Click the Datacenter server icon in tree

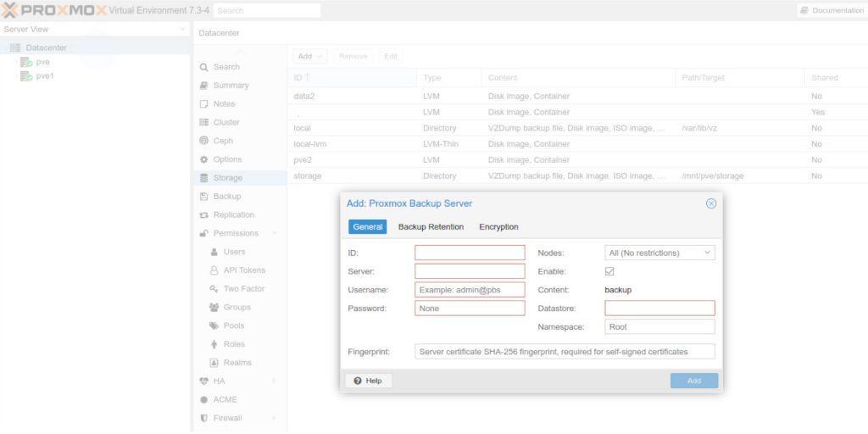click(x=15, y=47)
